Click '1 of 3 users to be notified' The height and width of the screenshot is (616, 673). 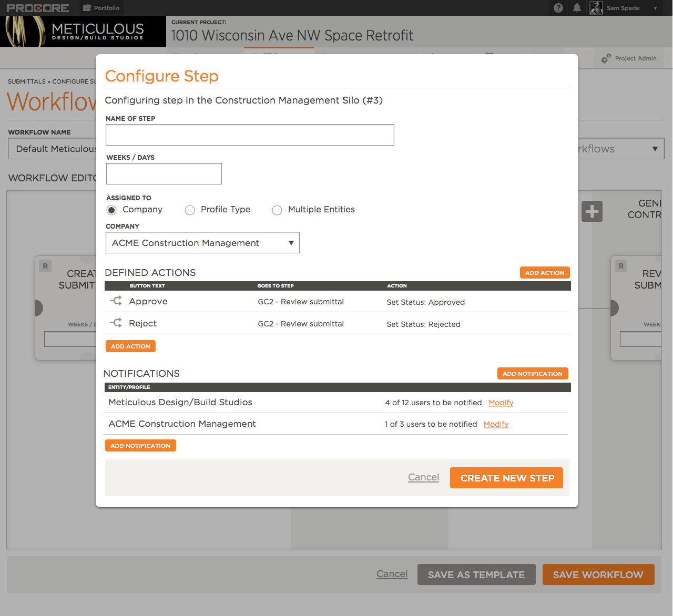tap(431, 424)
